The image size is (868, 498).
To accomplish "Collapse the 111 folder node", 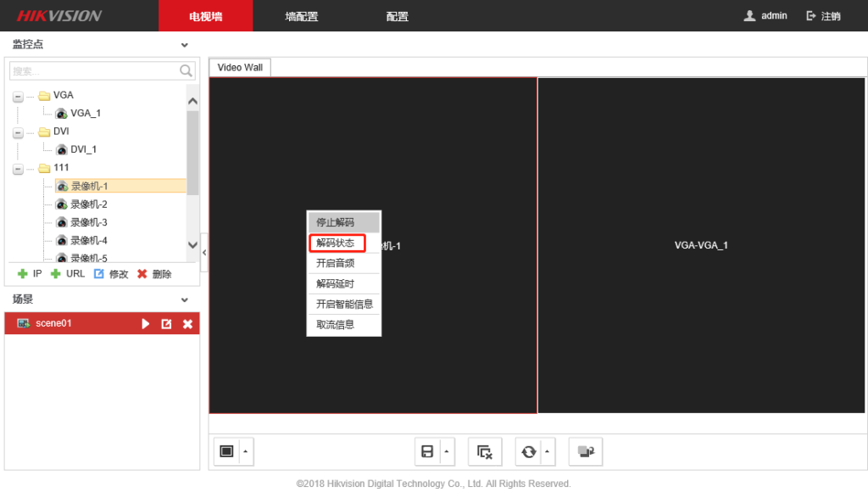I will pyautogui.click(x=18, y=169).
